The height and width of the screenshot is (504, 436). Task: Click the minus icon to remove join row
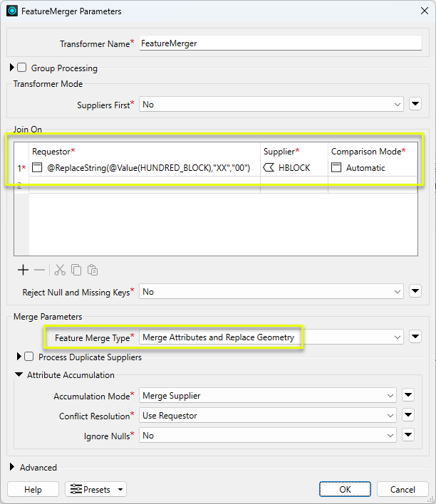[x=40, y=270]
